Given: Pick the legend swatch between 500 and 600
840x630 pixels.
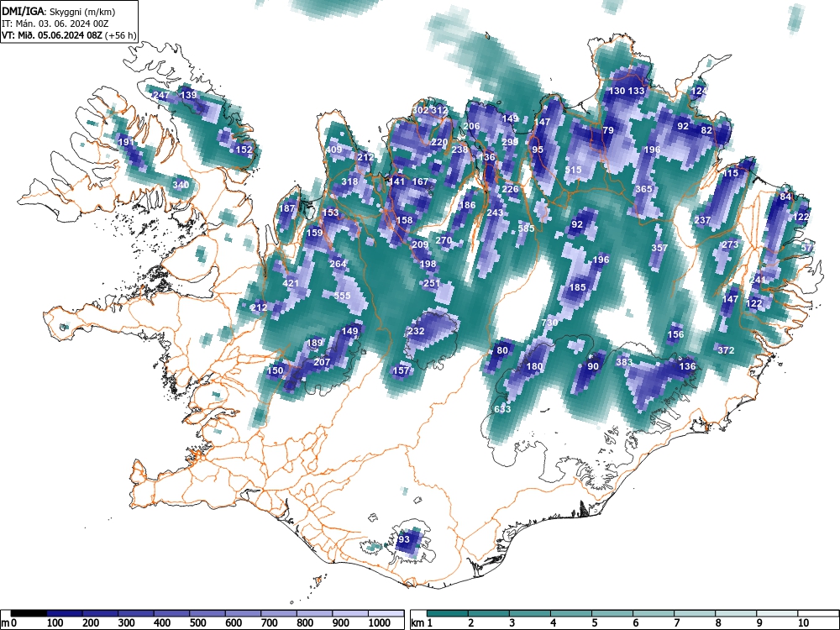Looking at the screenshot, I should point(207,613).
